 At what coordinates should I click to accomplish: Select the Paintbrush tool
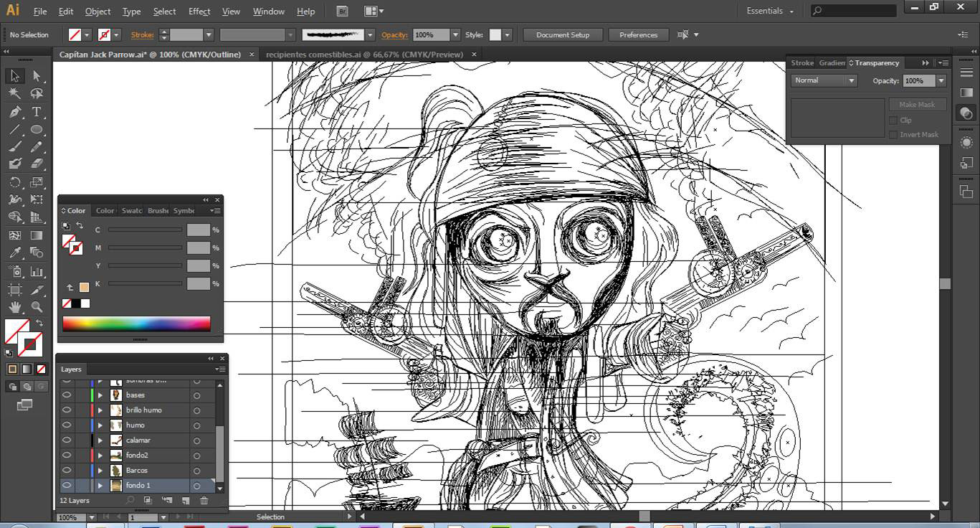click(14, 147)
